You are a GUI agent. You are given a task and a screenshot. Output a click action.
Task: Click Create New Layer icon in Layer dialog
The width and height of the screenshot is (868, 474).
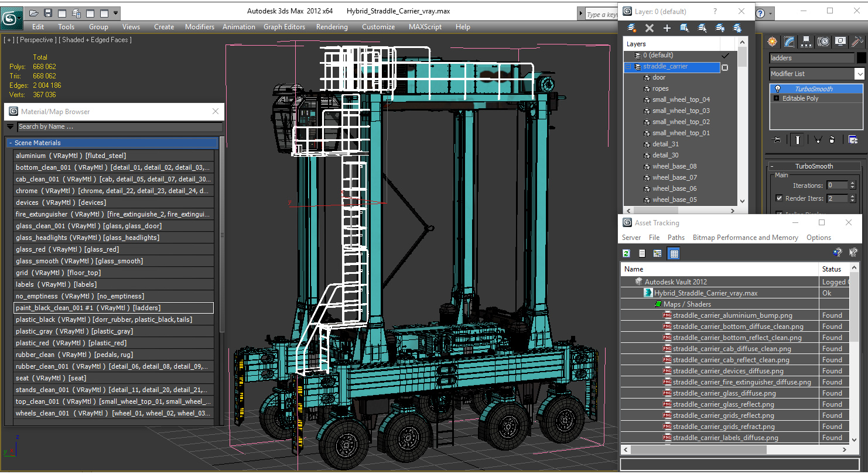click(x=631, y=28)
